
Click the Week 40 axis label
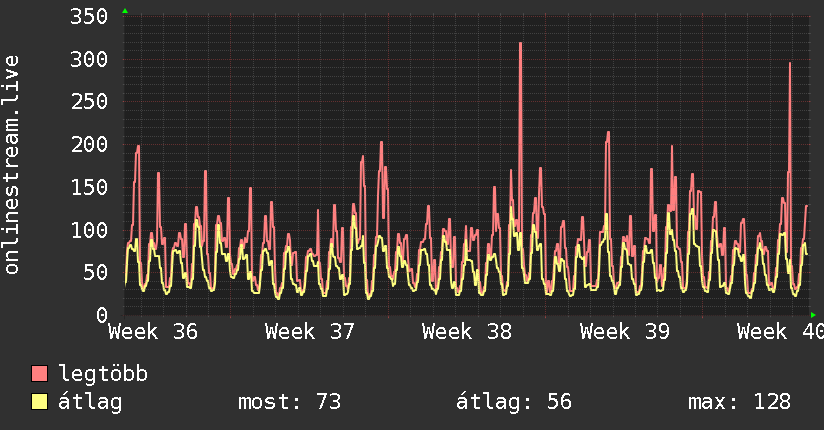(x=780, y=332)
